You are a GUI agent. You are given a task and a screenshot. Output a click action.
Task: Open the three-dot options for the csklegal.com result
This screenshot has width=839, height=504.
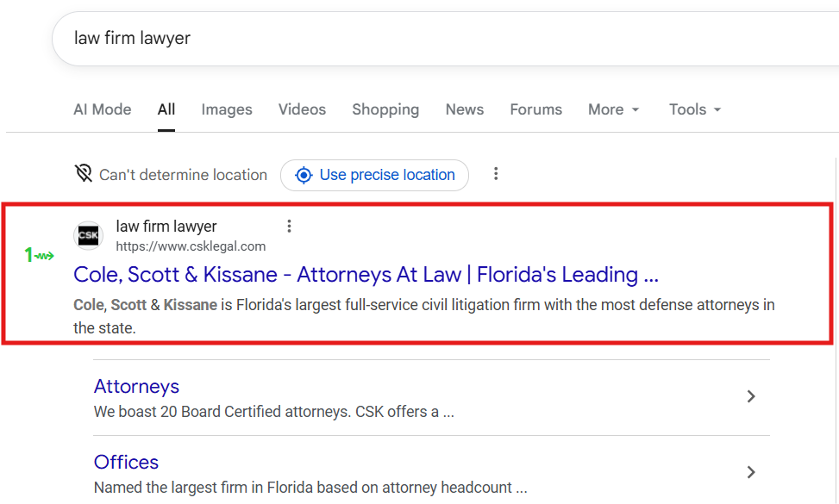(x=289, y=226)
